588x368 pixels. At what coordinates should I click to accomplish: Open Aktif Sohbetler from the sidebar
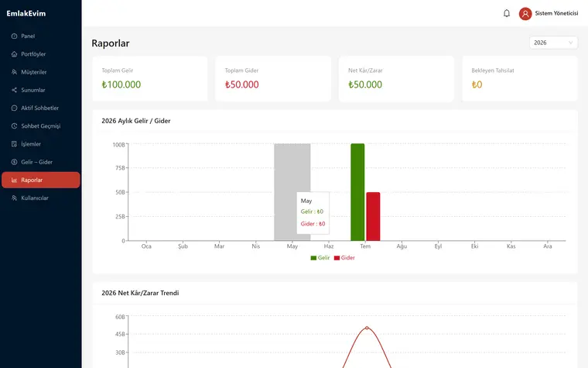[x=41, y=108]
